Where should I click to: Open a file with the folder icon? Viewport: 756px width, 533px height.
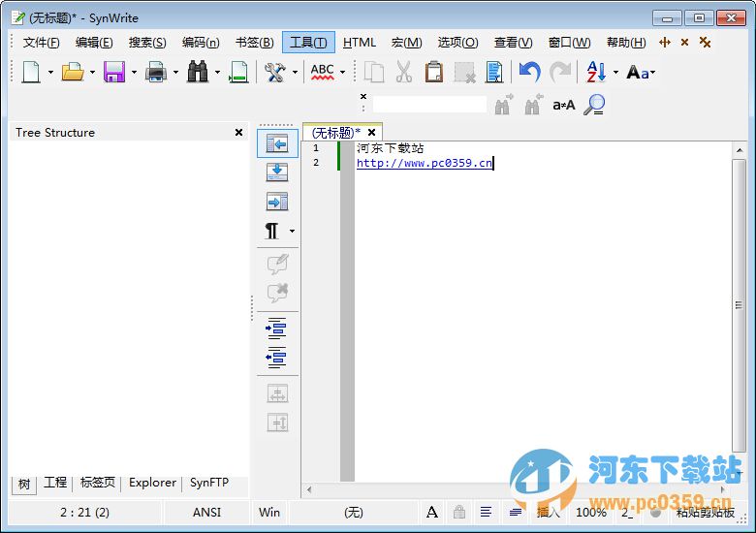tap(73, 73)
